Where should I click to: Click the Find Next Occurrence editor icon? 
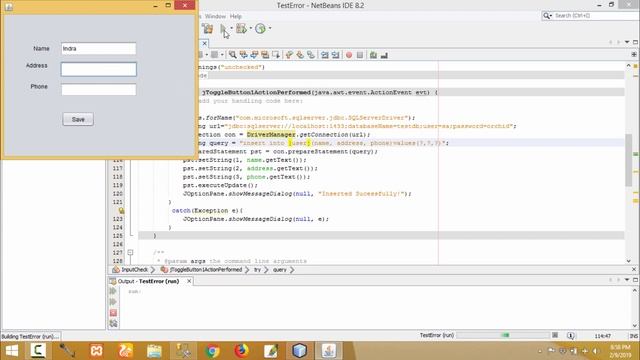pos(254,55)
